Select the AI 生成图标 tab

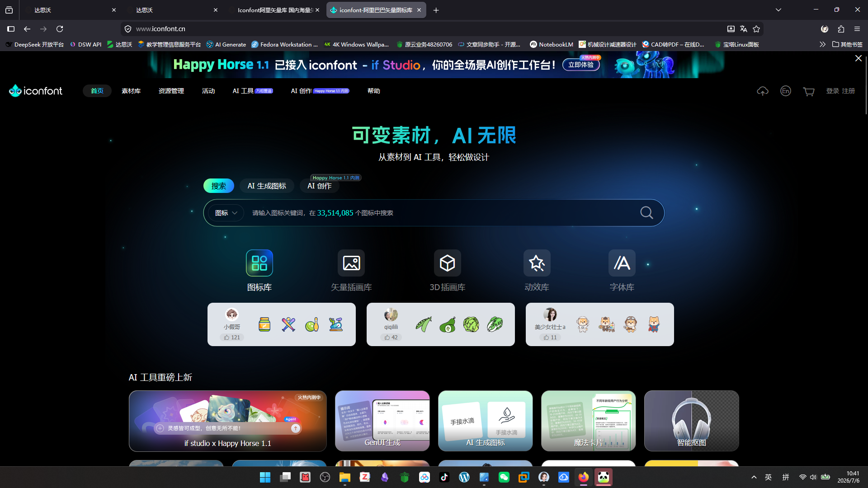267,186
